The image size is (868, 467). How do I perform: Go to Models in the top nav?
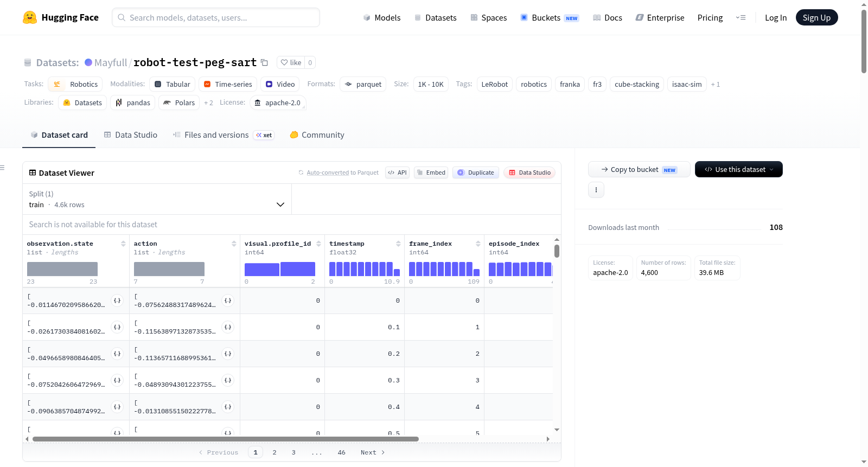click(x=382, y=17)
